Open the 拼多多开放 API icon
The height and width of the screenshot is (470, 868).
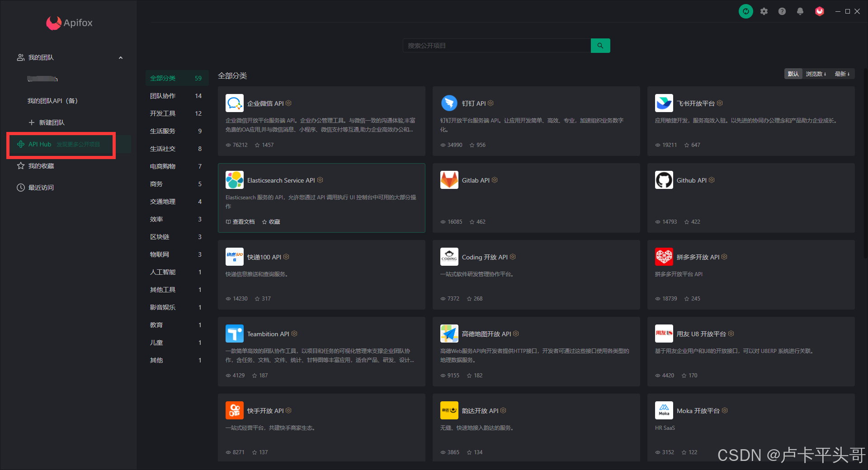pyautogui.click(x=664, y=257)
